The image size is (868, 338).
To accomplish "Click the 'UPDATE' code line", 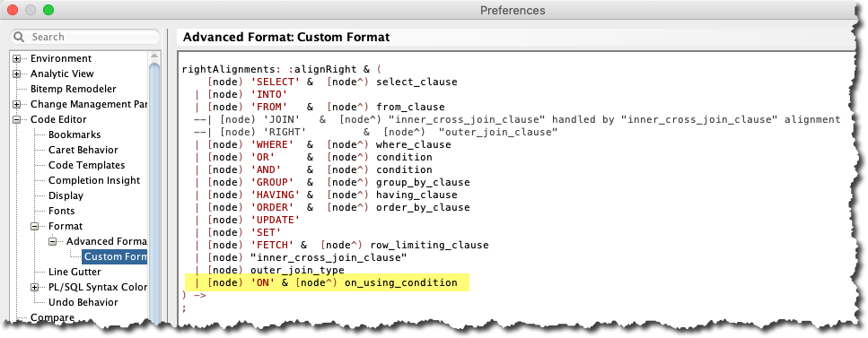I will click(x=248, y=221).
